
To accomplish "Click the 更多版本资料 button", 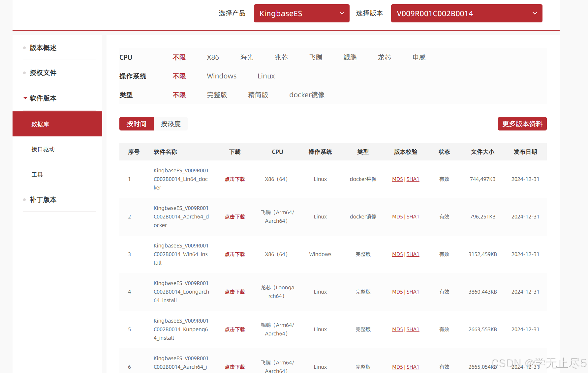I will tap(522, 124).
